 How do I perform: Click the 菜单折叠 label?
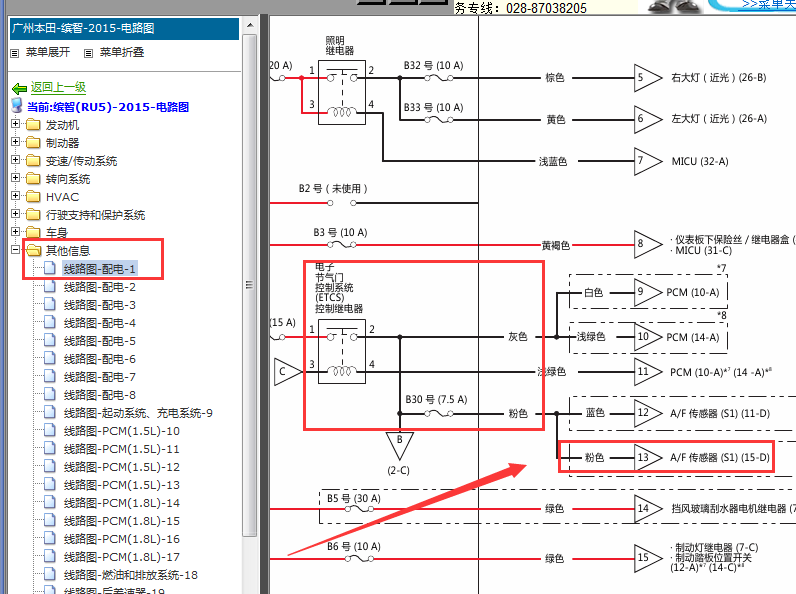122,52
